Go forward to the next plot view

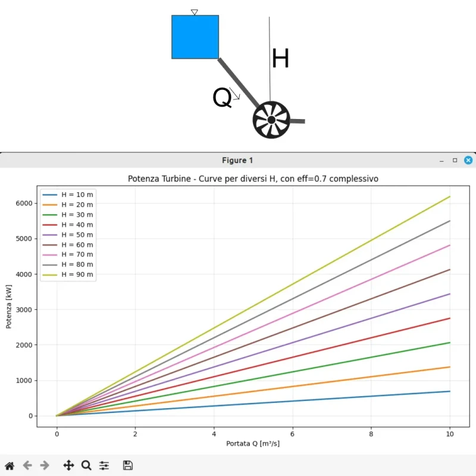[x=45, y=465]
